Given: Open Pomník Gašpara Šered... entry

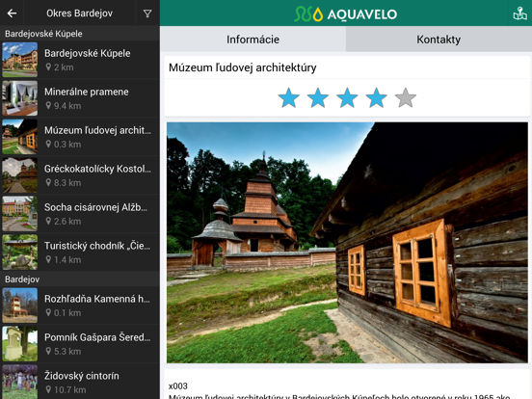Looking at the screenshot, I should (80, 344).
